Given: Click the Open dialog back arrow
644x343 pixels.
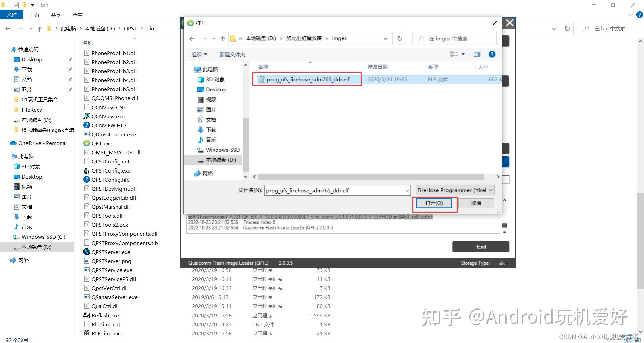Looking at the screenshot, I should pyautogui.click(x=192, y=39).
